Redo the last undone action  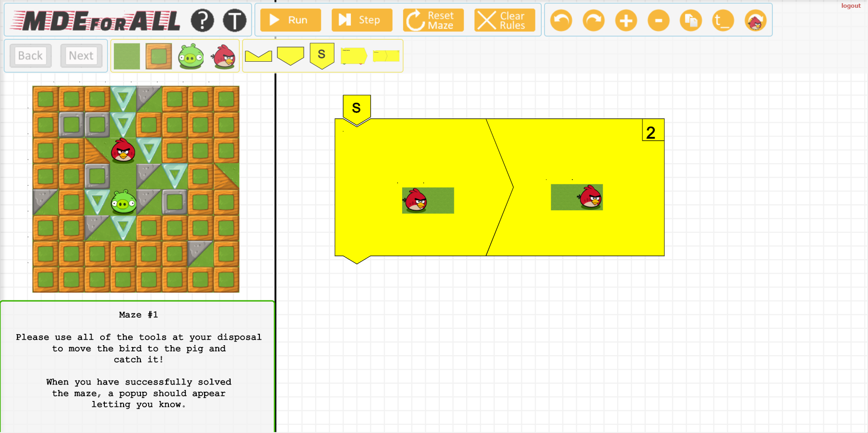[x=594, y=21]
